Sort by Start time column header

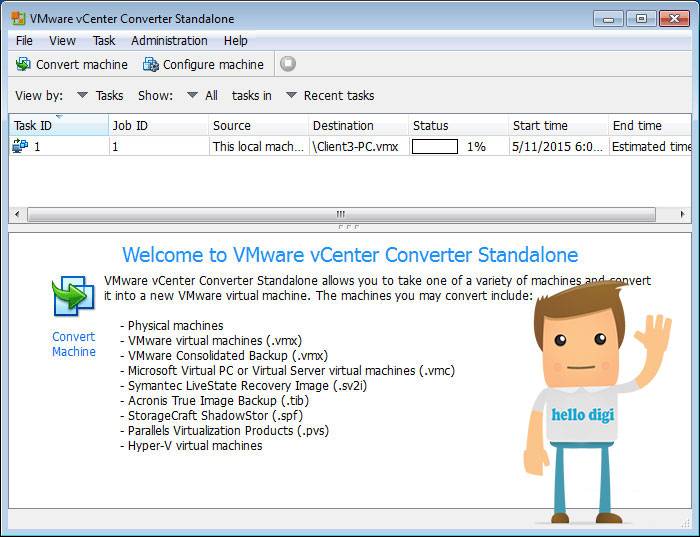pyautogui.click(x=558, y=125)
